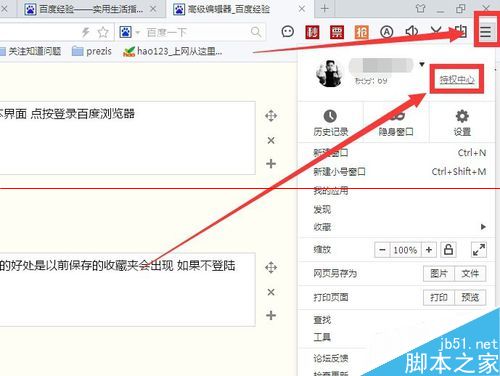Click the move handle of second step box

point(271,268)
